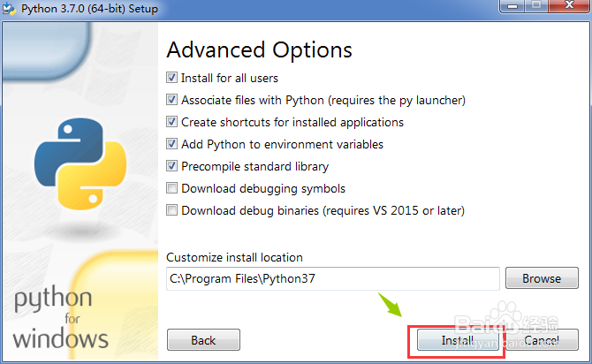Click the Python setup icon in title bar

pos(10,8)
